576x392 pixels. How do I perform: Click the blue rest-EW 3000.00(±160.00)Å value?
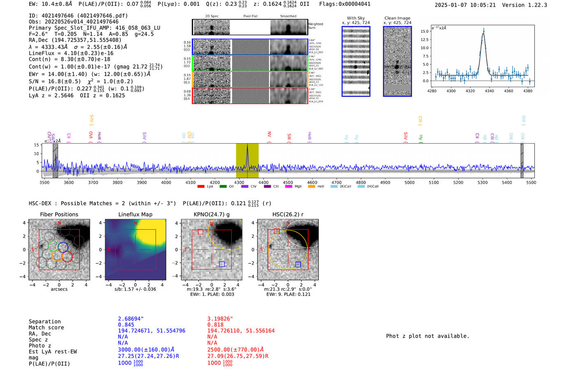click(146, 350)
